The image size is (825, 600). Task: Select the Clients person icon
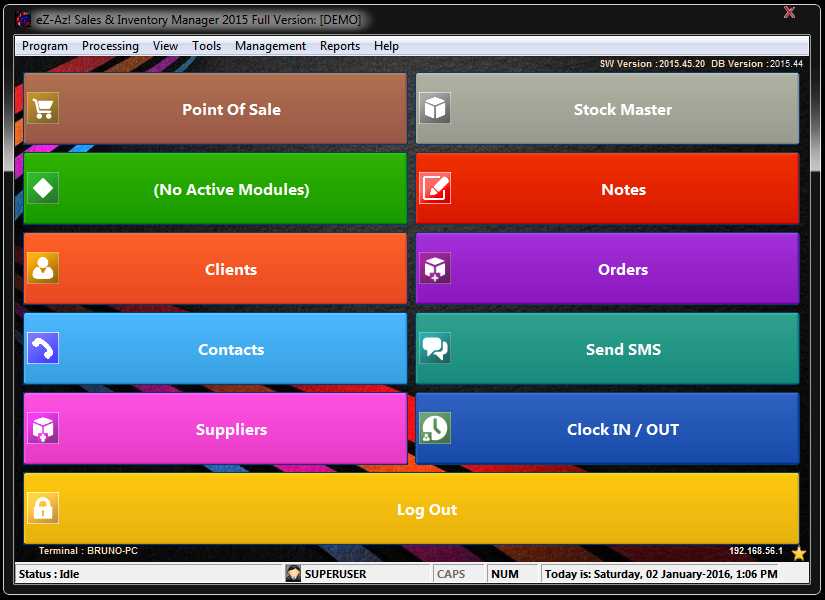pyautogui.click(x=44, y=268)
